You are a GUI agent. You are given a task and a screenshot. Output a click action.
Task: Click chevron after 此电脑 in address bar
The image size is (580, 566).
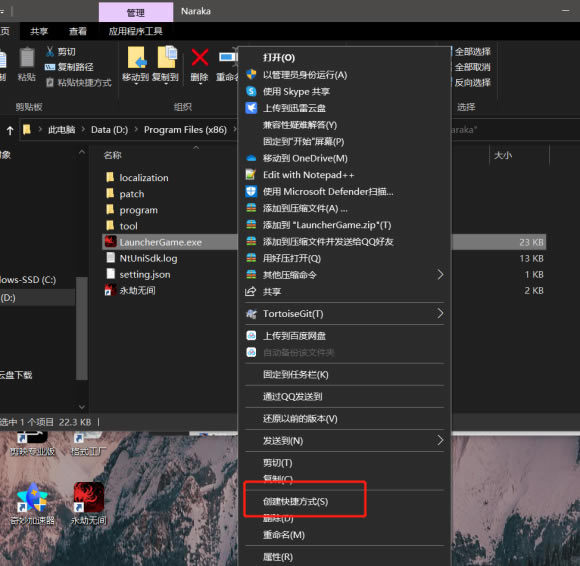click(83, 129)
